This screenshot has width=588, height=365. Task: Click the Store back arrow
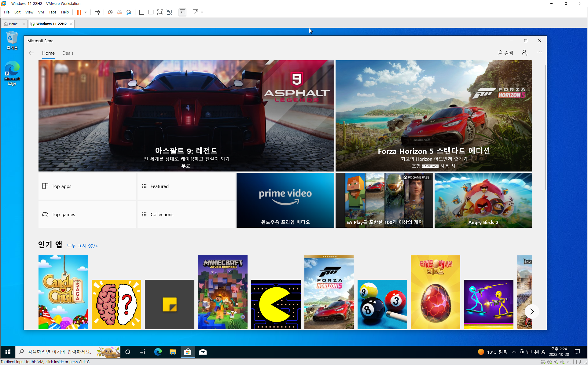(x=31, y=53)
